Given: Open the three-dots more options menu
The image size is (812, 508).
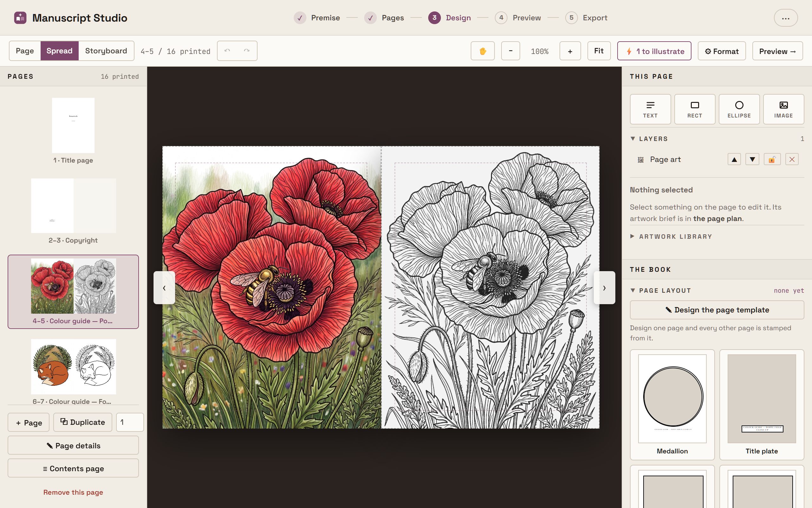Looking at the screenshot, I should 785,18.
